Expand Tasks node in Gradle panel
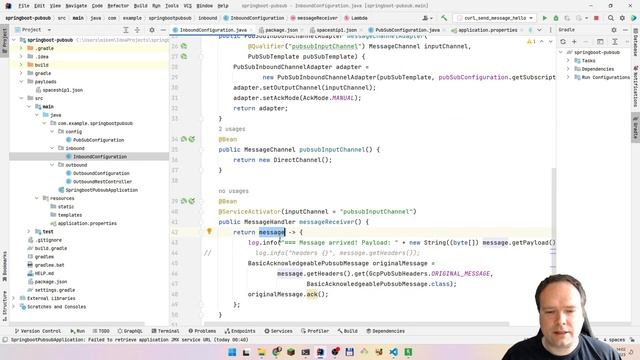Screen dimensions: 640x360 click(568, 60)
